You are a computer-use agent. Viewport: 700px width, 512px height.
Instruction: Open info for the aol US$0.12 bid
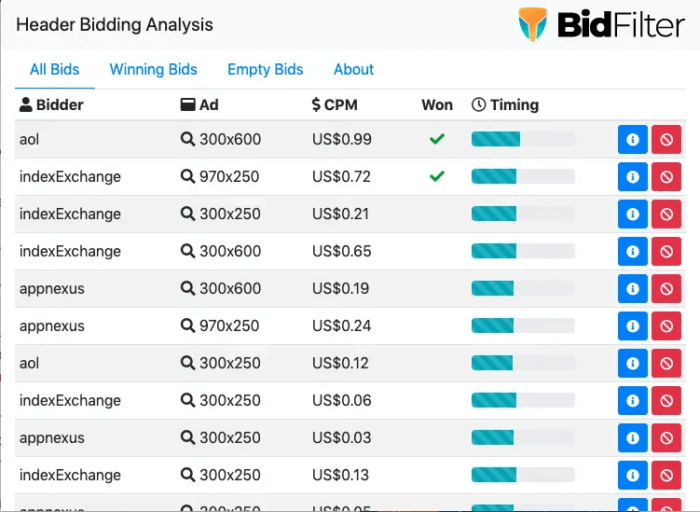click(x=632, y=363)
